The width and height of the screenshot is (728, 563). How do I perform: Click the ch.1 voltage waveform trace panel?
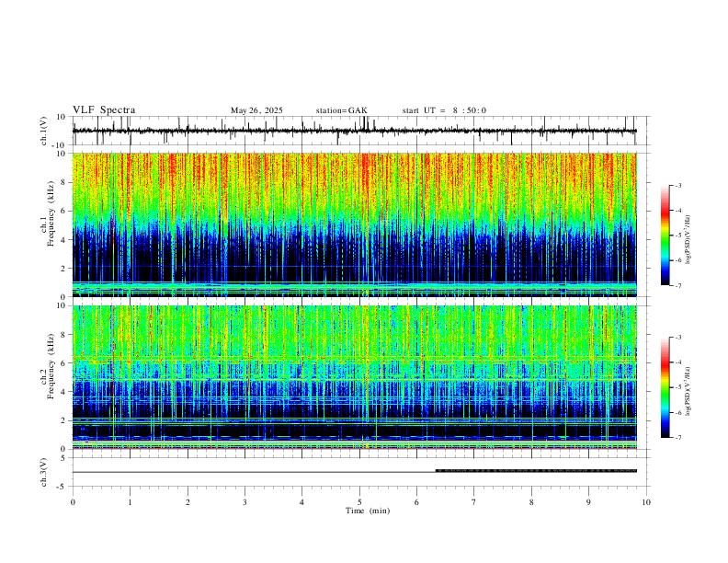pyautogui.click(x=354, y=131)
